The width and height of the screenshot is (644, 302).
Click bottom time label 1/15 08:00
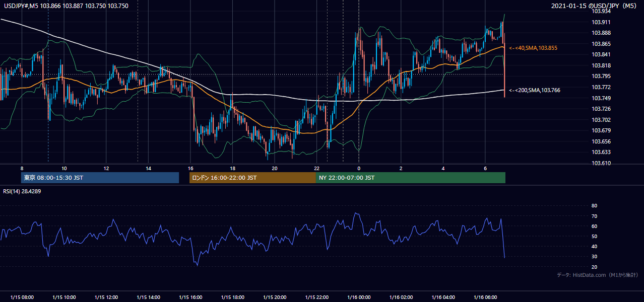coord(21,297)
